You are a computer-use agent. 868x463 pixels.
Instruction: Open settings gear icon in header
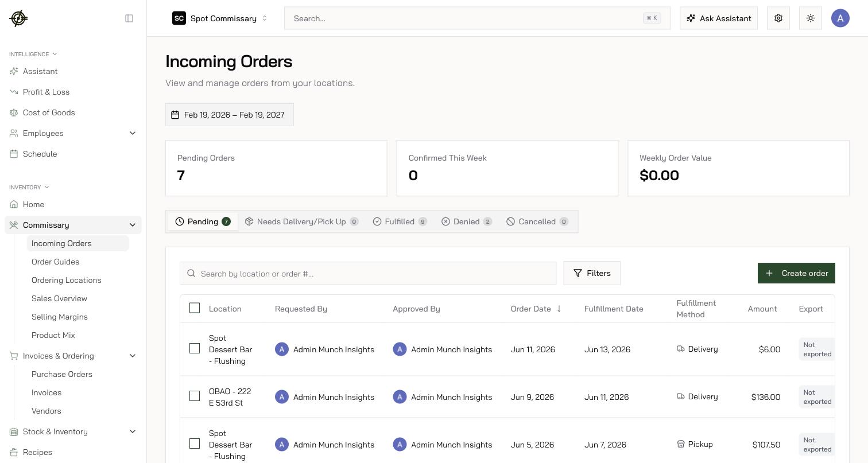click(x=778, y=18)
